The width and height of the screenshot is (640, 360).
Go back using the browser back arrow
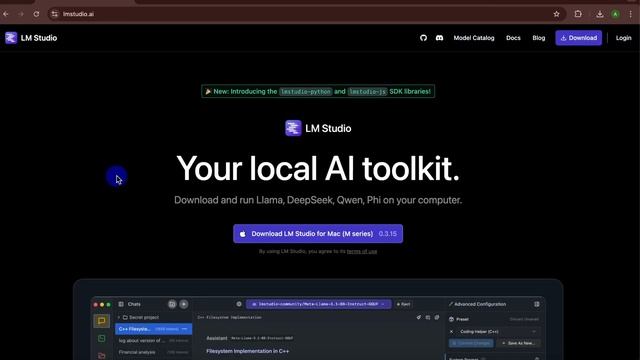[6, 14]
